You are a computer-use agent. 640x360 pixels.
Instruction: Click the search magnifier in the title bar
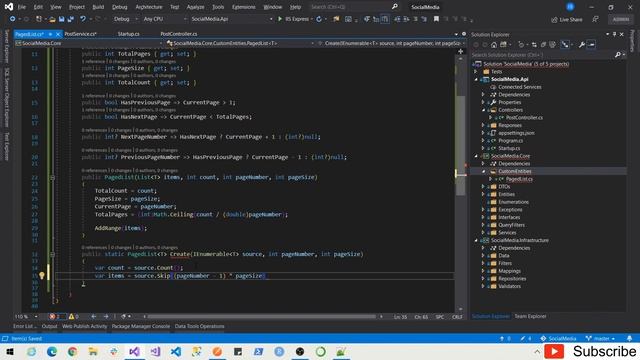394,7
